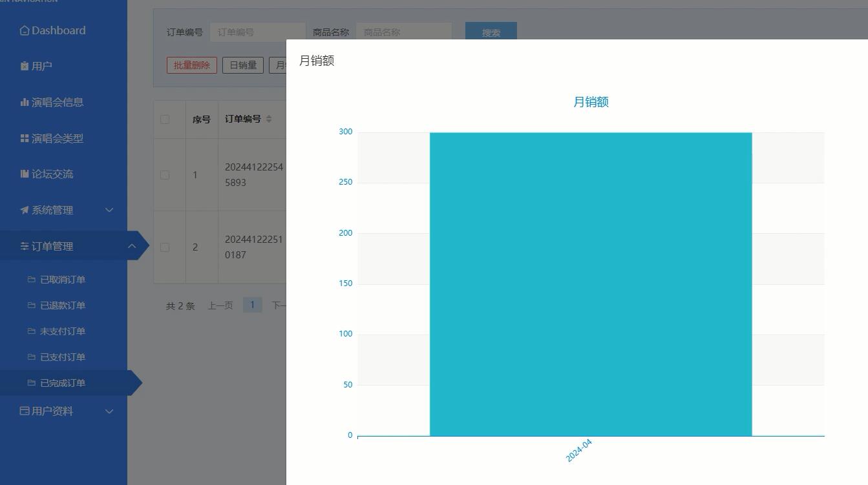Click the 搜索 search button
This screenshot has height=485, width=868.
pos(491,31)
